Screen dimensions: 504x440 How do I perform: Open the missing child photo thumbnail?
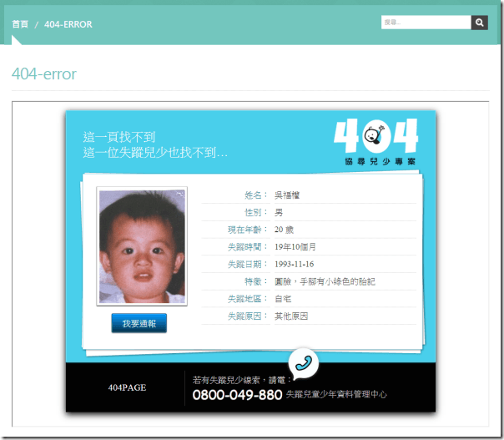pos(142,246)
